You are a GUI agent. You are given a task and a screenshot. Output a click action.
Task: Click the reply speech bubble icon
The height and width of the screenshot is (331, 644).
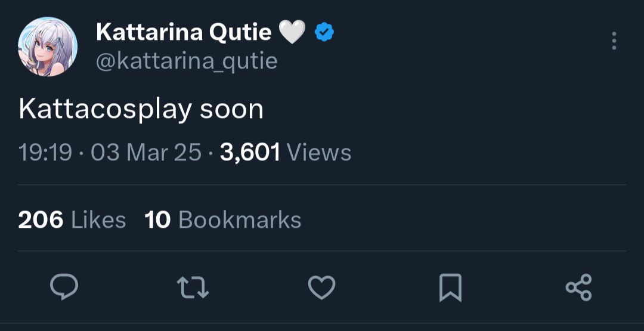point(64,288)
